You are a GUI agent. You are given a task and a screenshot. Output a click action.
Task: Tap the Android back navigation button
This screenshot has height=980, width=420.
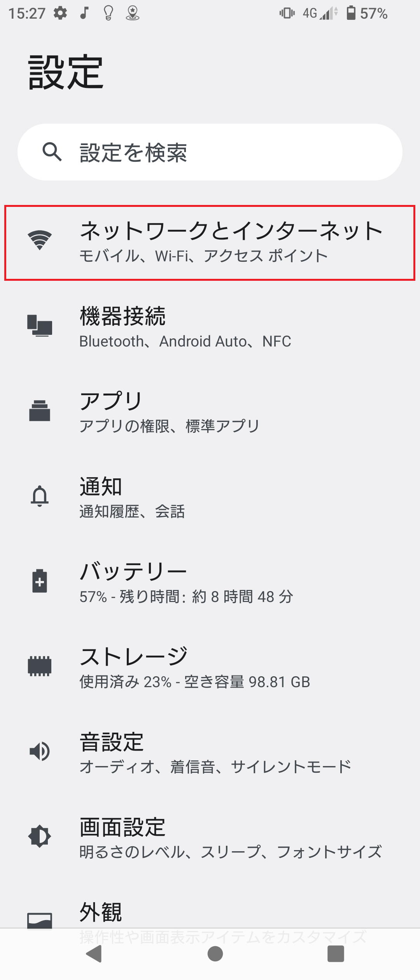pos(94,954)
